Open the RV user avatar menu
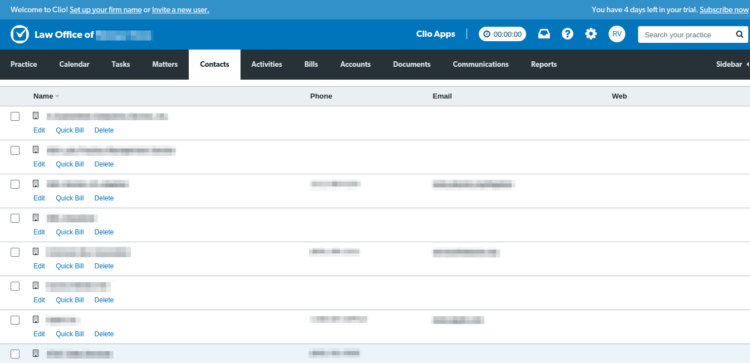Screen dimensions: 750x363 [617, 34]
